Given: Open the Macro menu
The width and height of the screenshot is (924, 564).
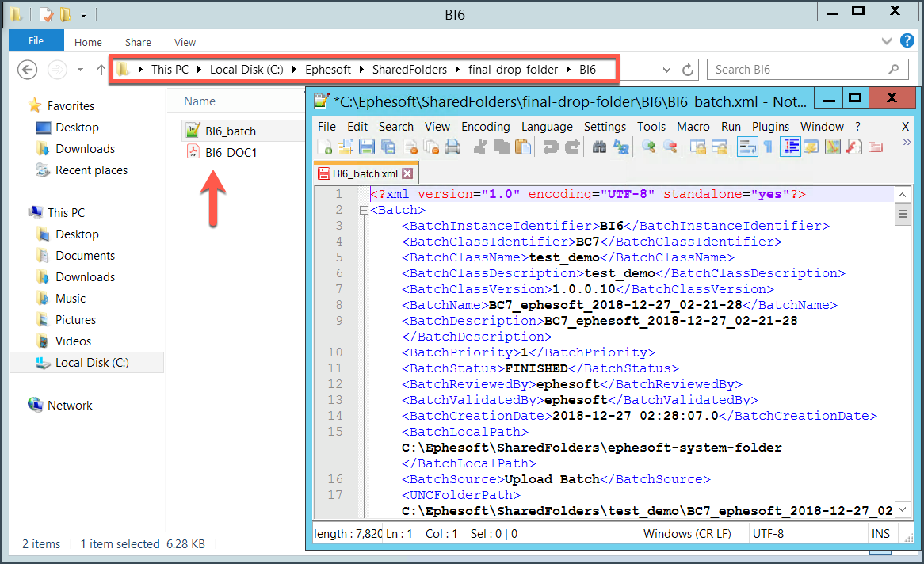Looking at the screenshot, I should (x=693, y=127).
